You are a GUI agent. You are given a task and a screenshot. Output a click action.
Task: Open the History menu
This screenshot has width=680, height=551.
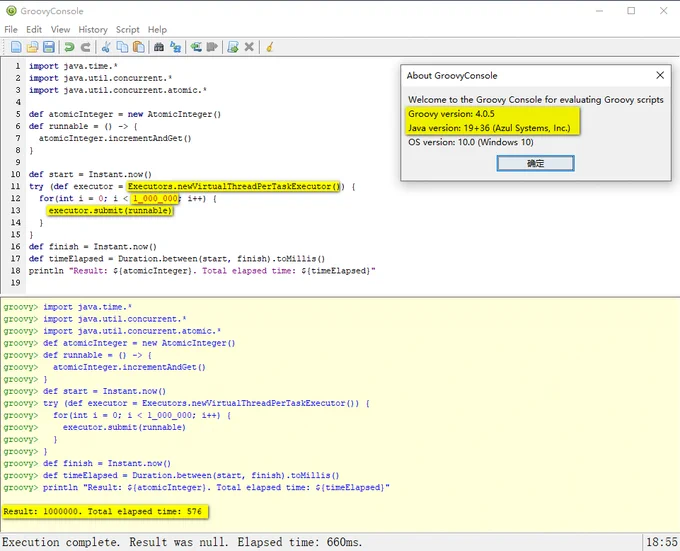(93, 29)
